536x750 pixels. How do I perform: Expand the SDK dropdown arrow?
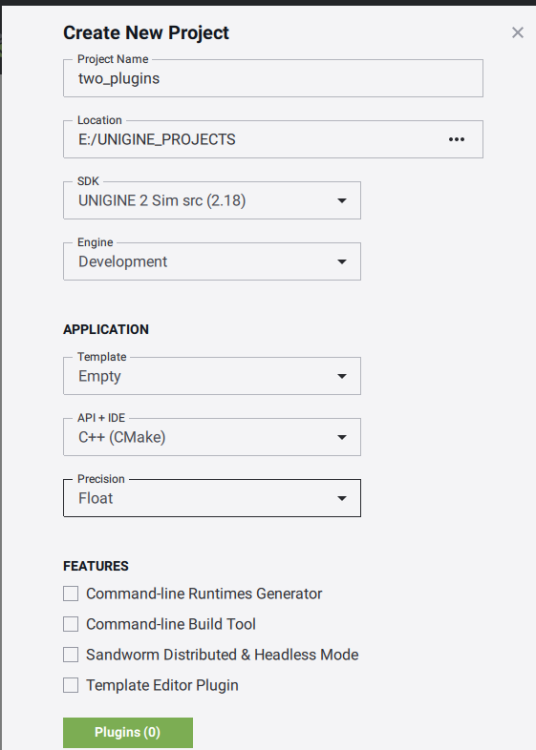click(341, 200)
